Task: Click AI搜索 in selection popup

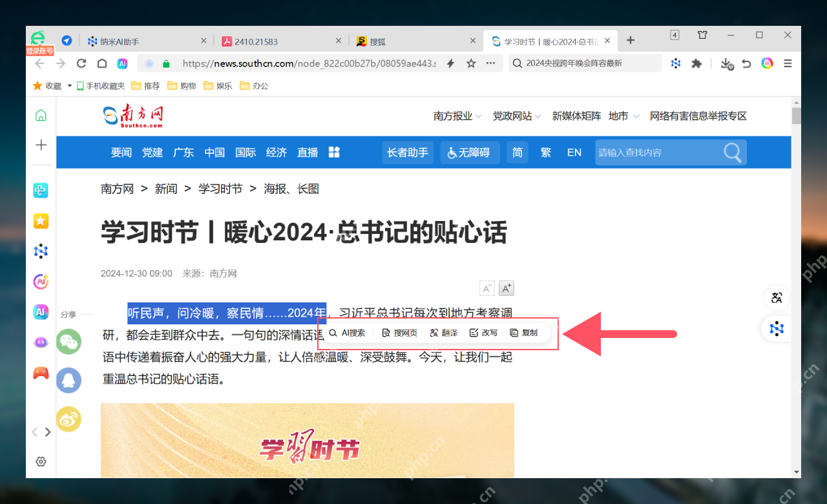Action: 348,333
